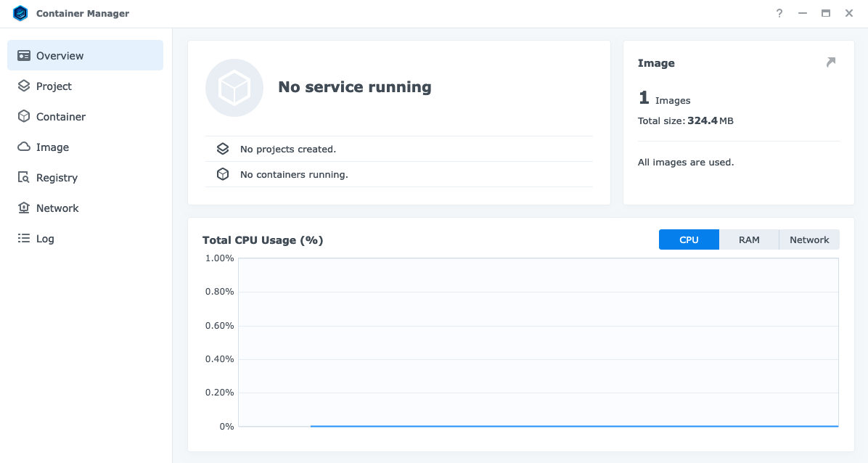Maximize the Container Manager window
Image resolution: width=868 pixels, height=463 pixels.
826,13
